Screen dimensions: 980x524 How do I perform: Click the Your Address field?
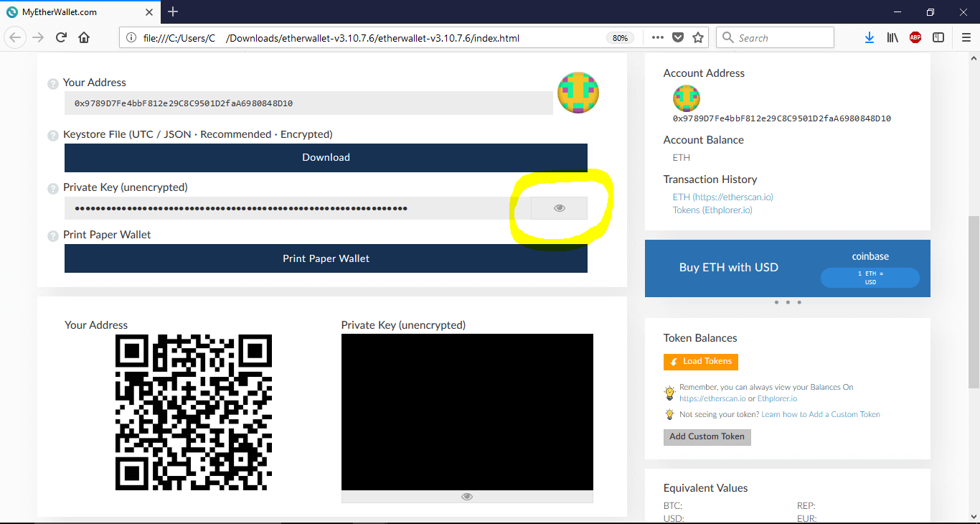pyautogui.click(x=308, y=103)
